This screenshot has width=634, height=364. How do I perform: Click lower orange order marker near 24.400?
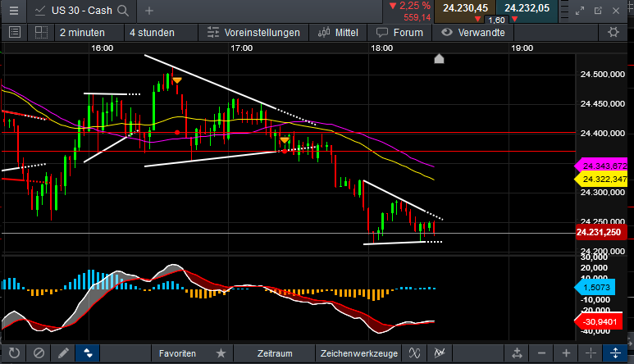click(285, 140)
